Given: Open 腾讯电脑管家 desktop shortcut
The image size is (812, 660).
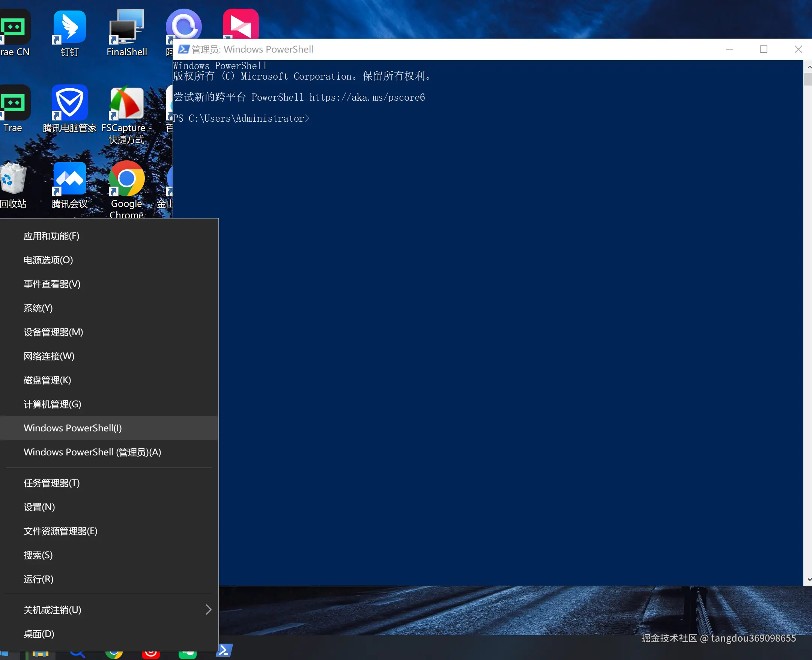Looking at the screenshot, I should (69, 102).
